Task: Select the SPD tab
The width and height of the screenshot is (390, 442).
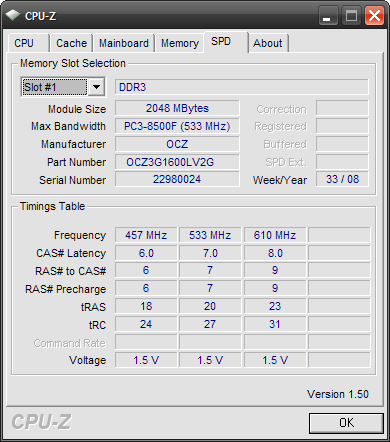Action: (226, 42)
